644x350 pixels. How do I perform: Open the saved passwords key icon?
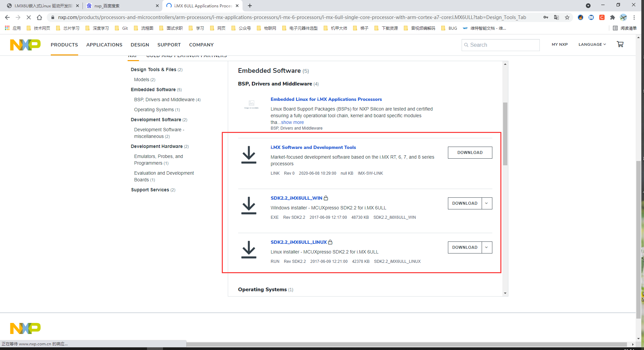tap(546, 17)
